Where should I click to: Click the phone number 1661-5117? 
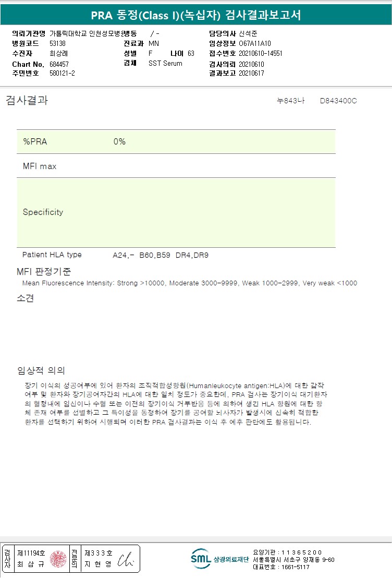(x=296, y=567)
